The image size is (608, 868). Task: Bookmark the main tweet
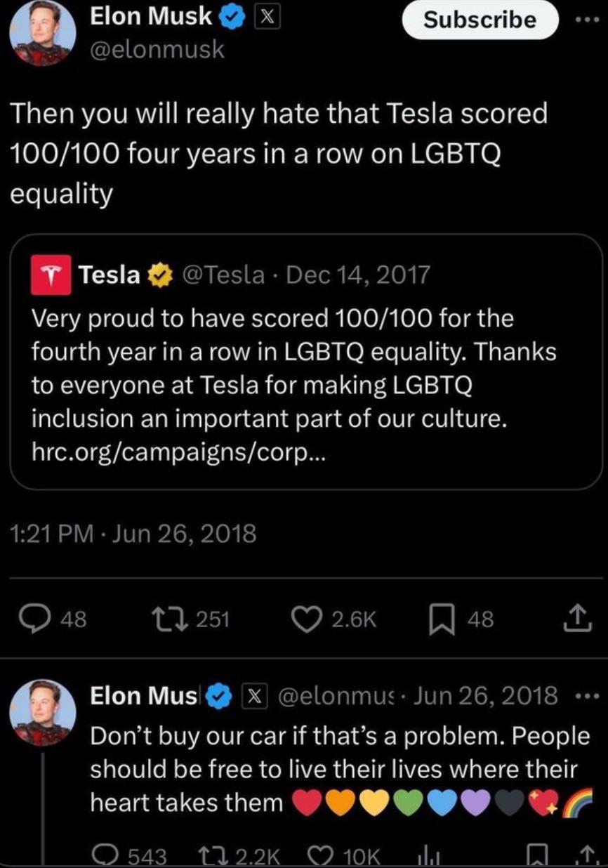(x=440, y=619)
